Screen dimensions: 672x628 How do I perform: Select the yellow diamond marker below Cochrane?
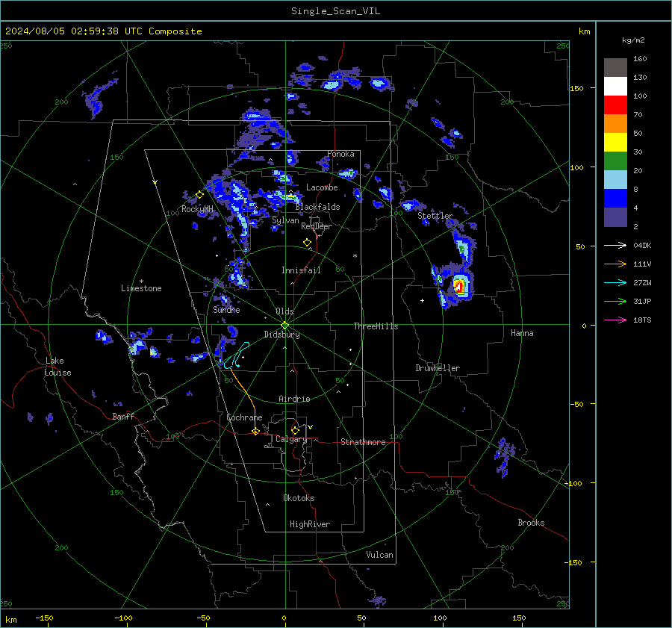click(255, 432)
